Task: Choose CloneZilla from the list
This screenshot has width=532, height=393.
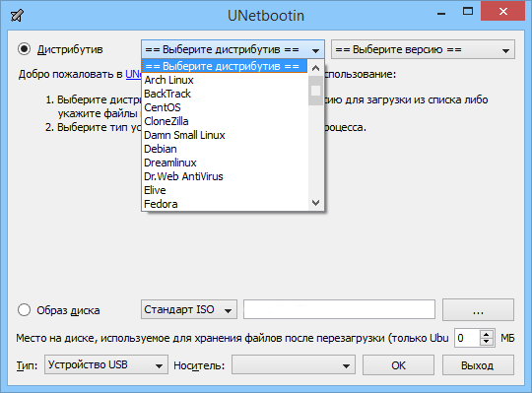Action: [x=225, y=121]
